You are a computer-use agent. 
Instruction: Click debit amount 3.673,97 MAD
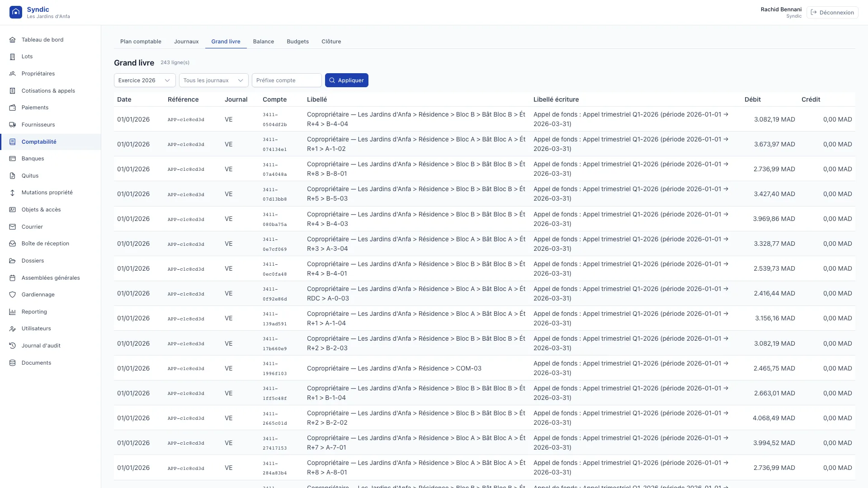point(774,144)
